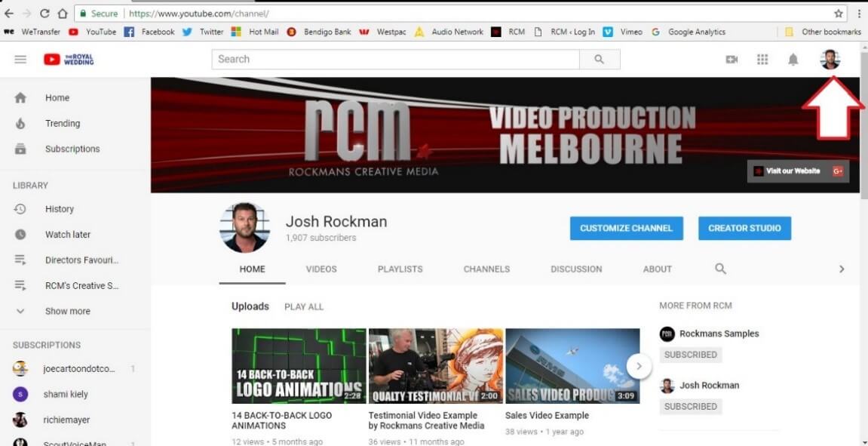Open the account avatar menu
This screenshot has height=446, width=868.
click(x=830, y=60)
